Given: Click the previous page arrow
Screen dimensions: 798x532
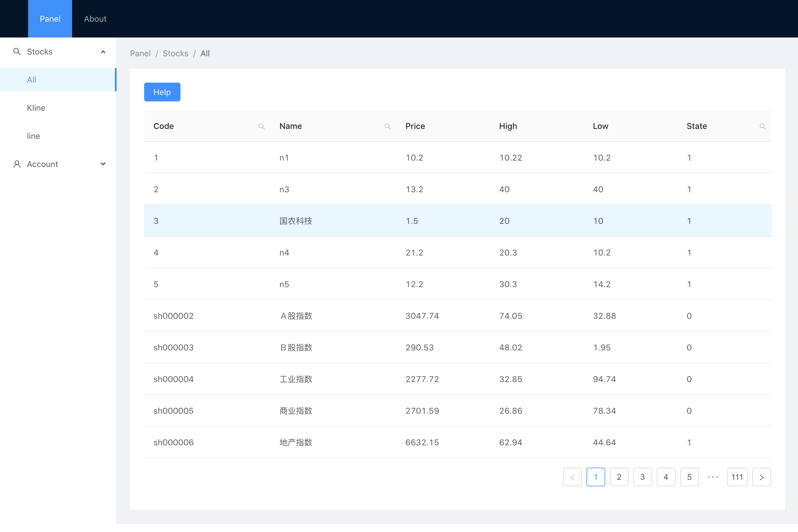Looking at the screenshot, I should click(x=572, y=477).
